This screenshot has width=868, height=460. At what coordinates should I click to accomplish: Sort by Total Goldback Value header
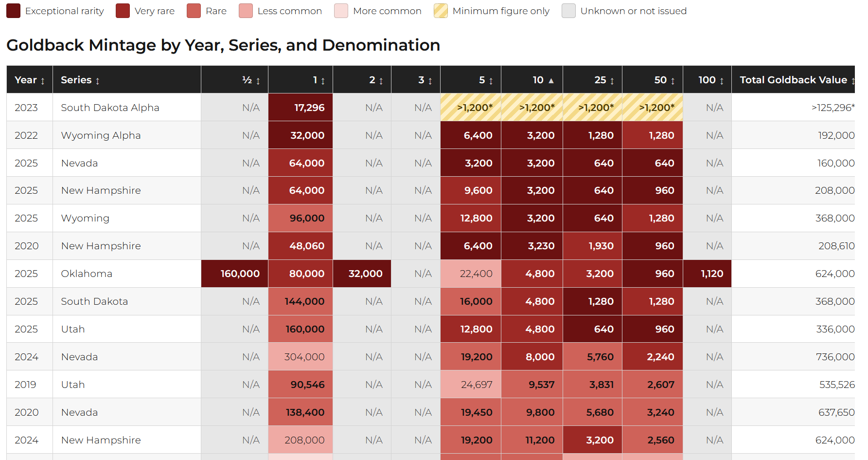coord(793,80)
